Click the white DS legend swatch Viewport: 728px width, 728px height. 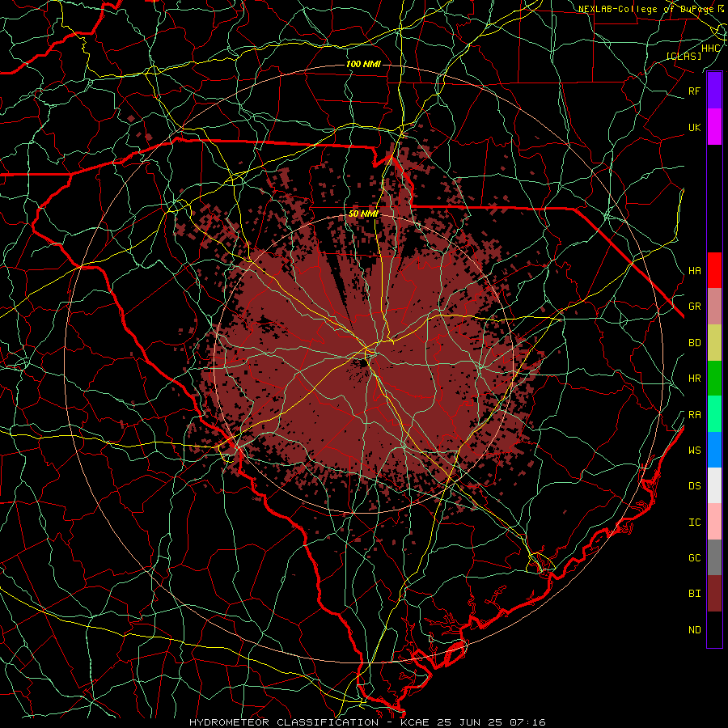[x=714, y=485]
